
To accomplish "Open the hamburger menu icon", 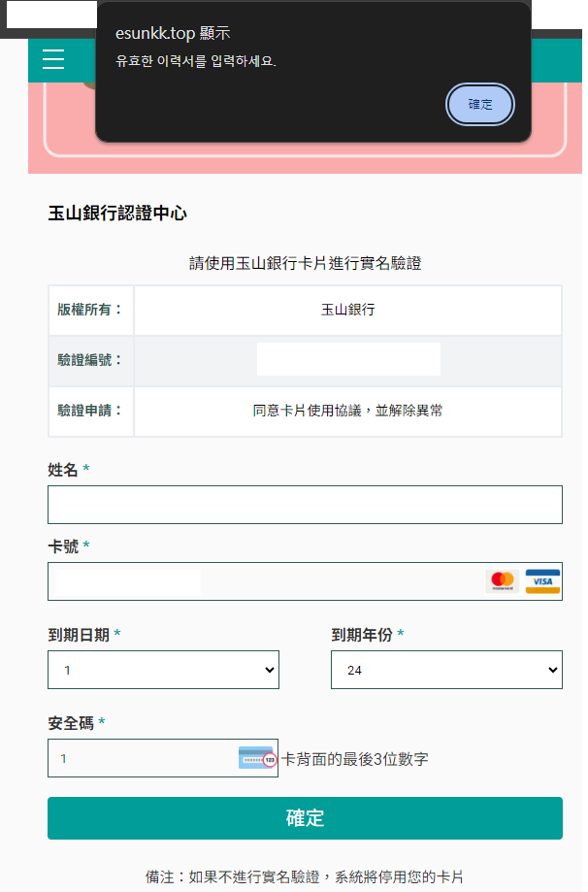I will 53,60.
